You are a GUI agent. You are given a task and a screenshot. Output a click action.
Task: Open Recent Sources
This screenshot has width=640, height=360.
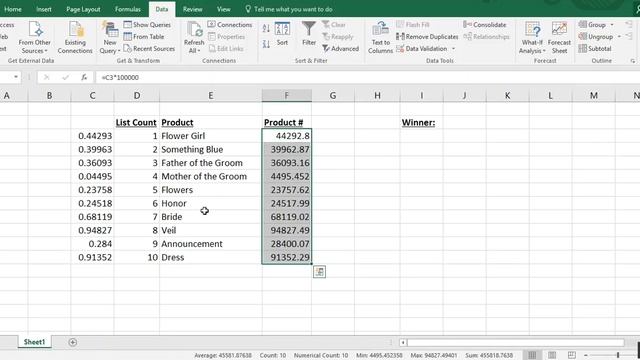[149, 49]
